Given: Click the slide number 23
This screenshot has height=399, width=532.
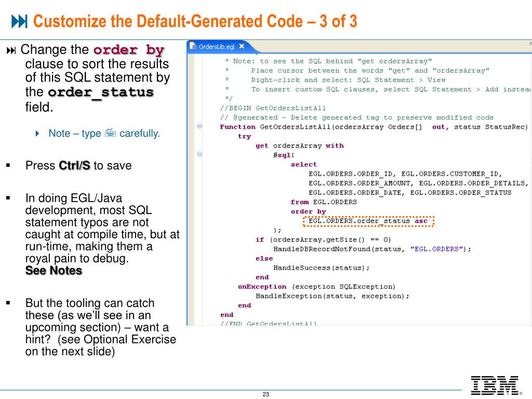Looking at the screenshot, I should [265, 394].
